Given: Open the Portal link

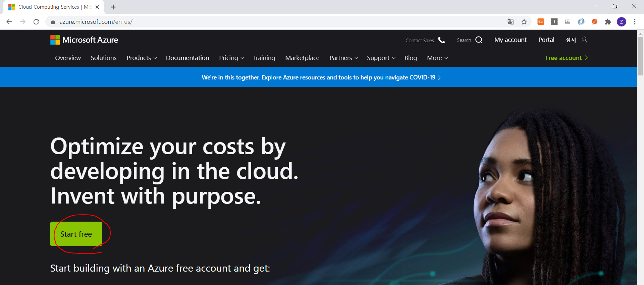Looking at the screenshot, I should 546,40.
